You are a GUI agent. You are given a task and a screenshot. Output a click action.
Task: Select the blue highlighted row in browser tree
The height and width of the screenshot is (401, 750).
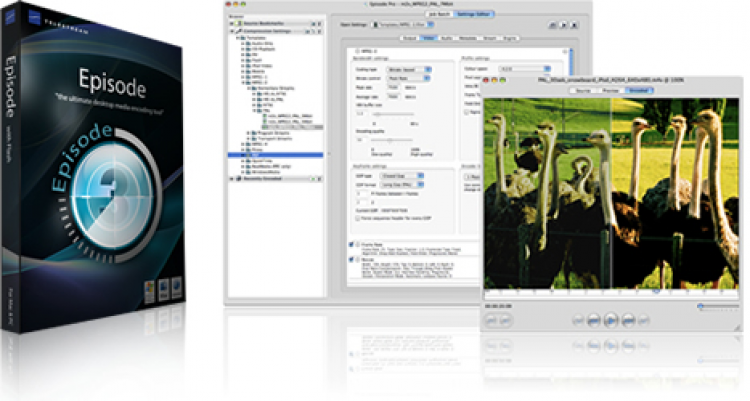coord(276,155)
